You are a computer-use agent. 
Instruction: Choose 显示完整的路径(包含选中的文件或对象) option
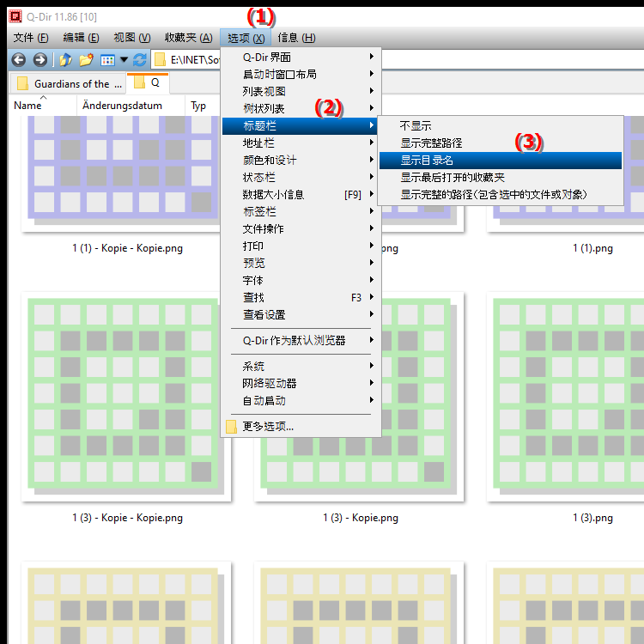(x=501, y=194)
